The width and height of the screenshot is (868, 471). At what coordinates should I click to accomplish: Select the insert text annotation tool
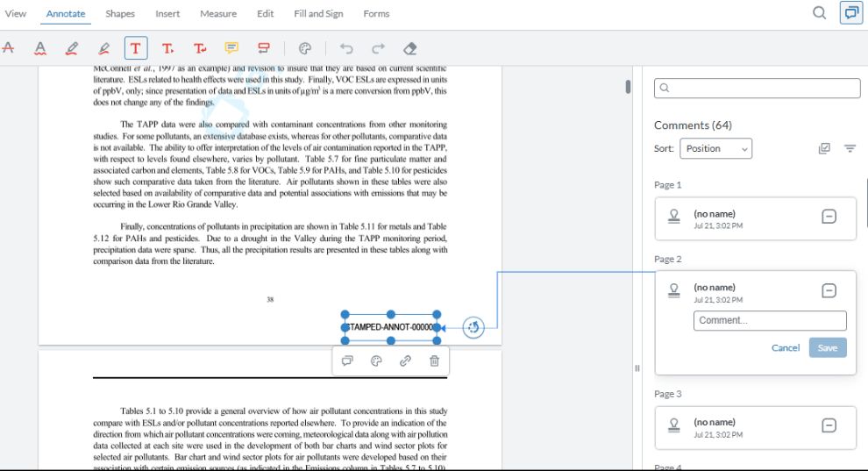tap(167, 48)
